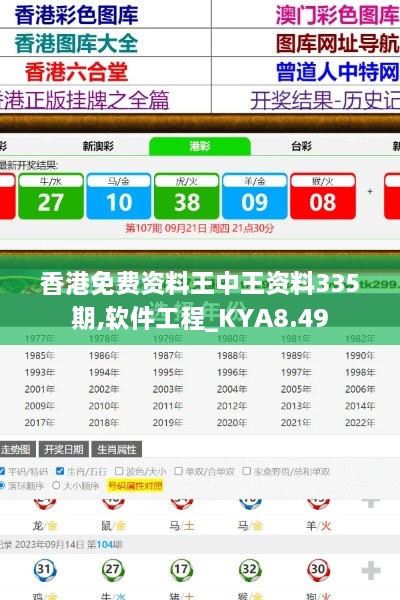Viewport: 400px width, 600px height.
Task: Click the blue number 10 ball tile
Action: [119, 196]
